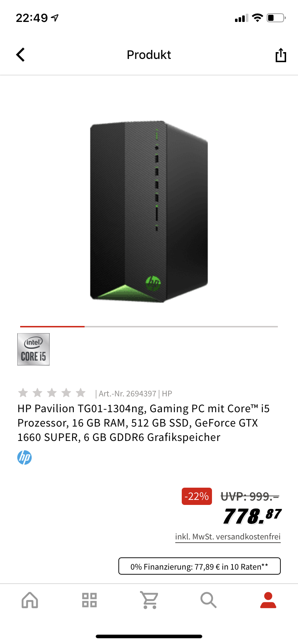Open the red account profile icon

268,600
